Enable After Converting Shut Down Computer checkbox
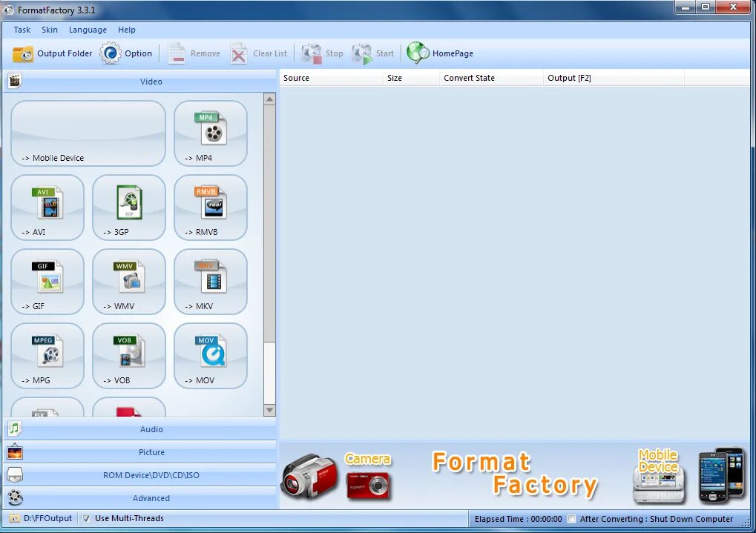756x533 pixels. click(571, 519)
